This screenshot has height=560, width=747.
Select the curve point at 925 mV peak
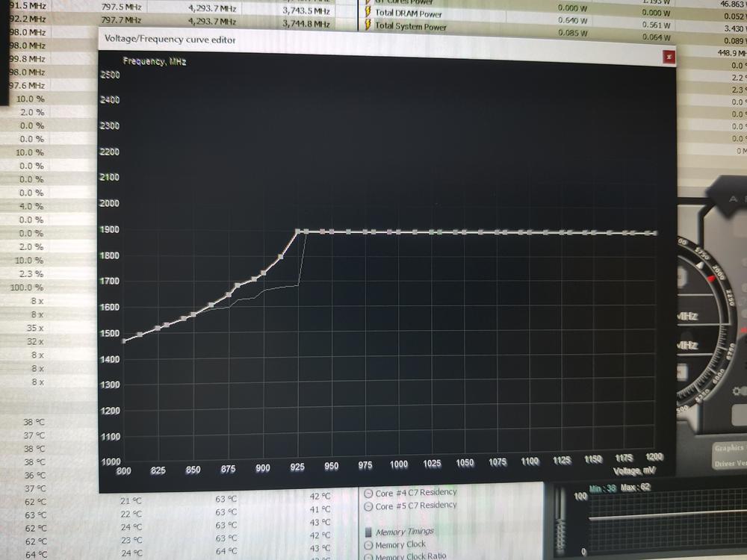(298, 231)
